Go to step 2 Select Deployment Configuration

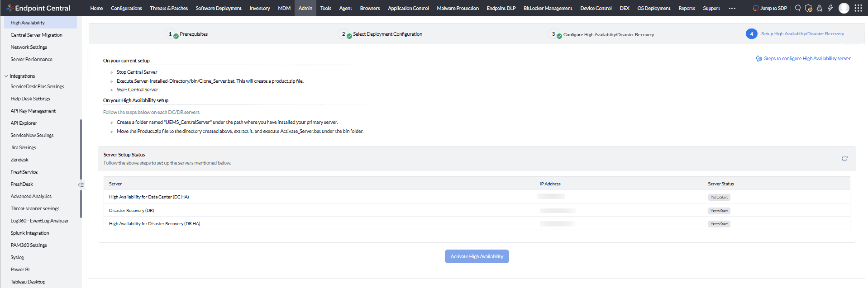point(380,34)
